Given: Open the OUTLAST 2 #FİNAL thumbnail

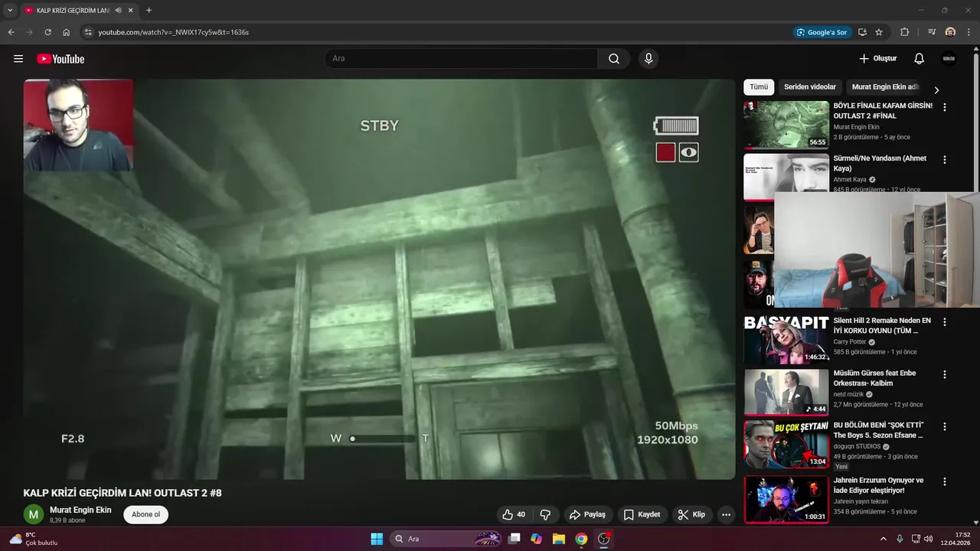Looking at the screenshot, I should (x=786, y=125).
